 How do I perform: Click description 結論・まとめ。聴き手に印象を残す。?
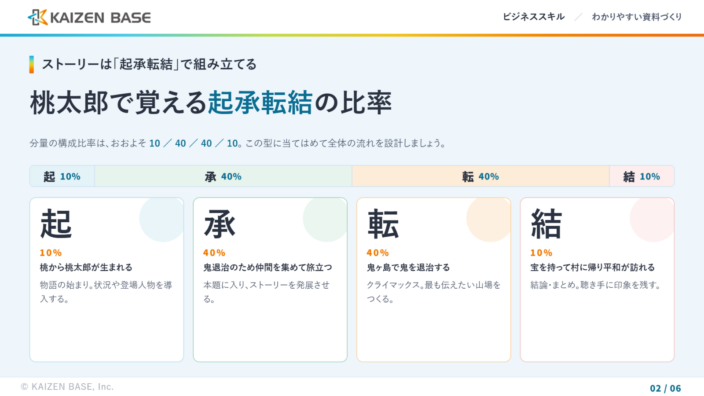click(x=596, y=285)
